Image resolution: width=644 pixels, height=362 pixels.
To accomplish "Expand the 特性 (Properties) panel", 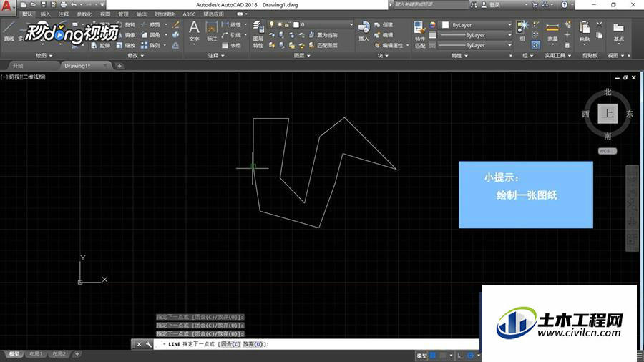I will (x=459, y=55).
